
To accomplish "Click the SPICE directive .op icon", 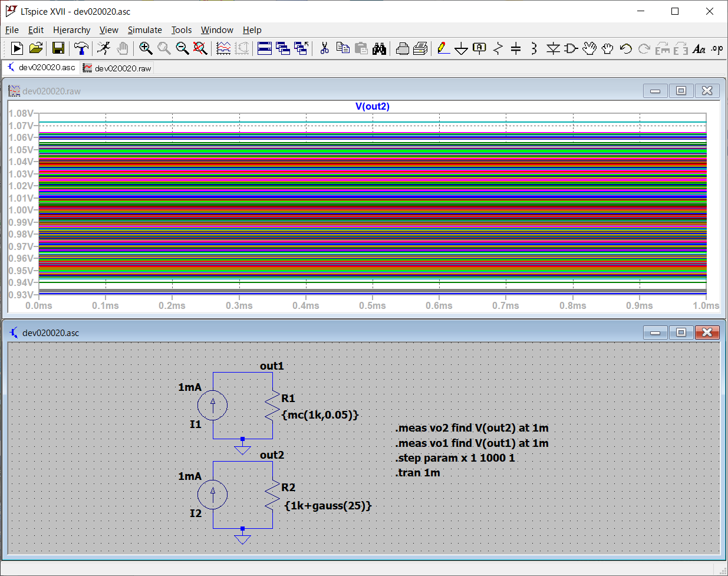I will click(717, 48).
